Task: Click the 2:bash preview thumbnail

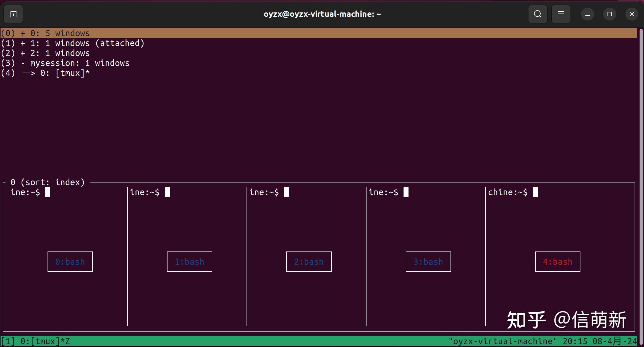Action: [x=308, y=261]
